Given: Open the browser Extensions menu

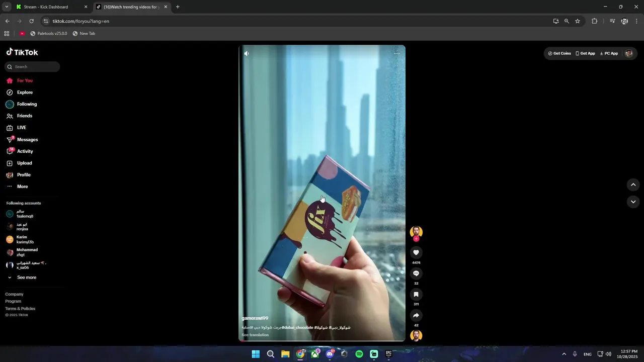Looking at the screenshot, I should point(594,21).
